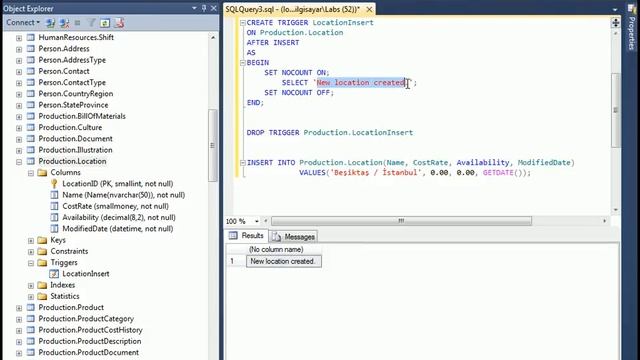Click the editor split-window handle icon
This screenshot has height=360, width=640.
[615, 23]
